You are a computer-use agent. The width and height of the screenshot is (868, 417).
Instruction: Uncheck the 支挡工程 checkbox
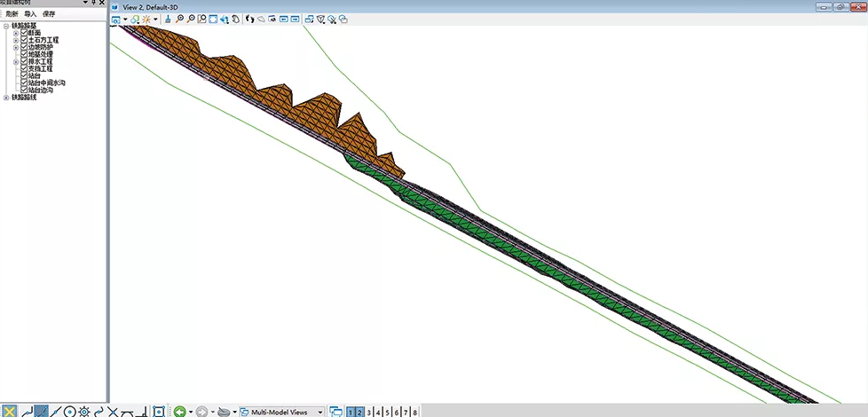pos(24,68)
